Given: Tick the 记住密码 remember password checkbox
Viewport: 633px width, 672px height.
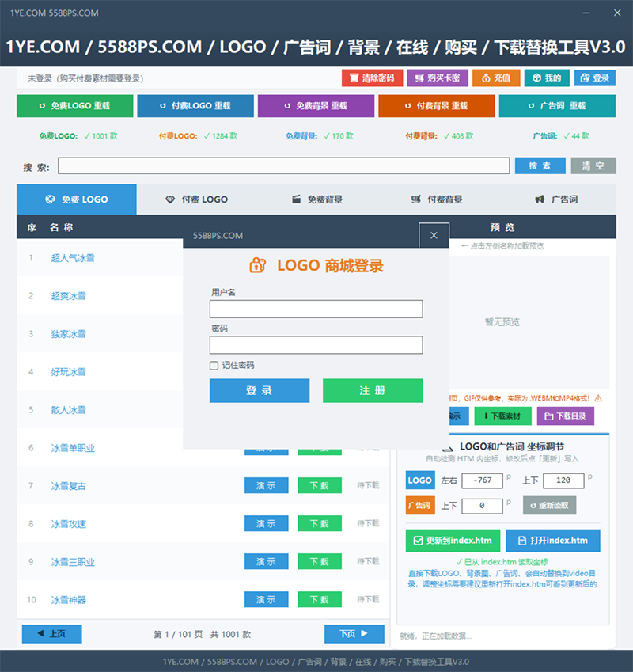Looking at the screenshot, I should [x=214, y=365].
